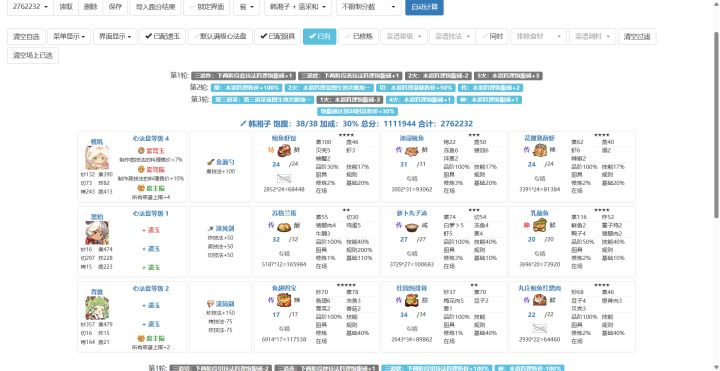Click the second amber icon with the +10% bonus
The height and width of the screenshot is (371, 720).
[x=141, y=169]
